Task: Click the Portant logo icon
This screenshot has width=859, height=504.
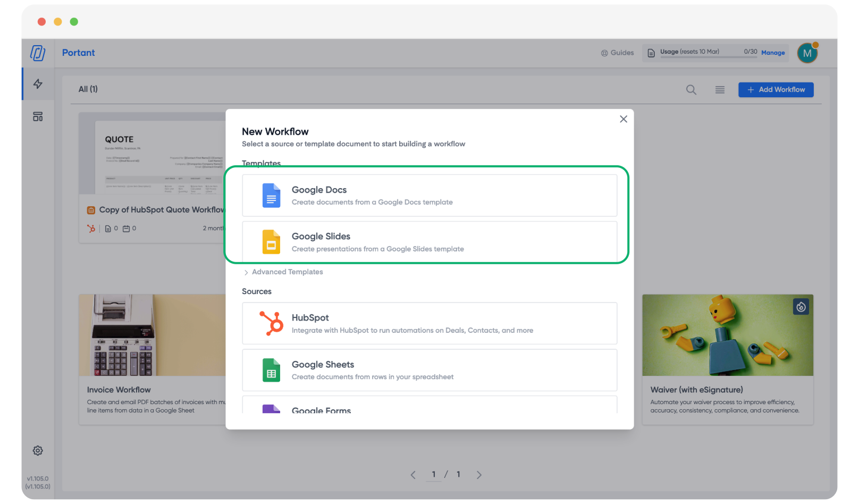Action: pyautogui.click(x=38, y=53)
